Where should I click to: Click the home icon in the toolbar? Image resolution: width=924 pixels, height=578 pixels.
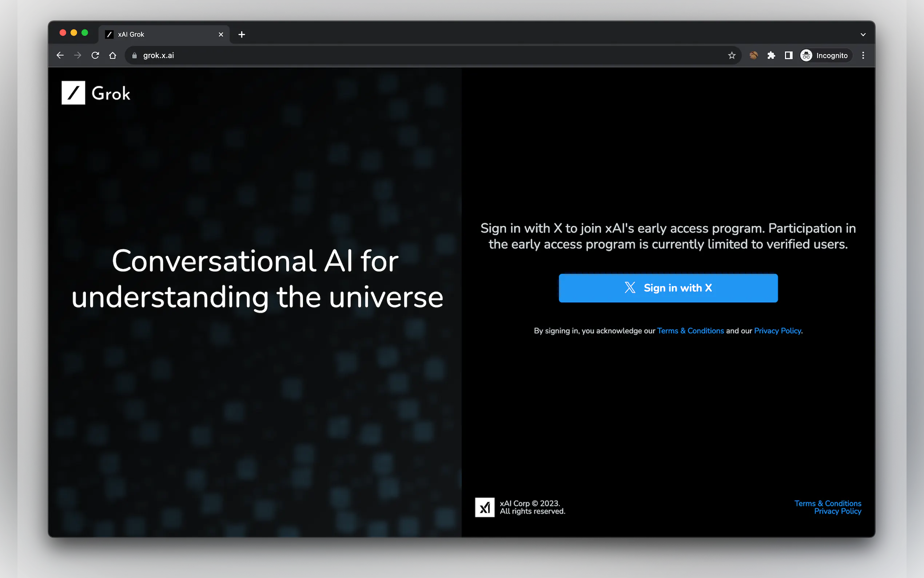[x=113, y=55]
